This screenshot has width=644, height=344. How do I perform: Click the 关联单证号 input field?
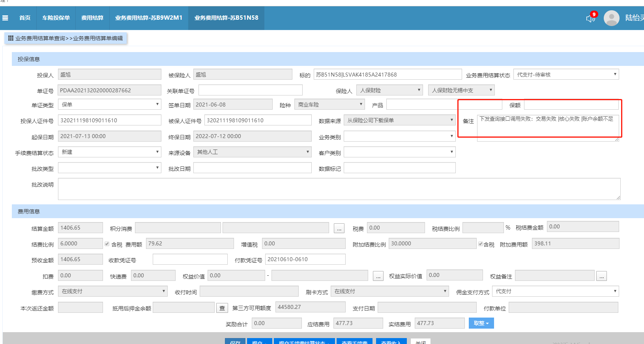250,90
